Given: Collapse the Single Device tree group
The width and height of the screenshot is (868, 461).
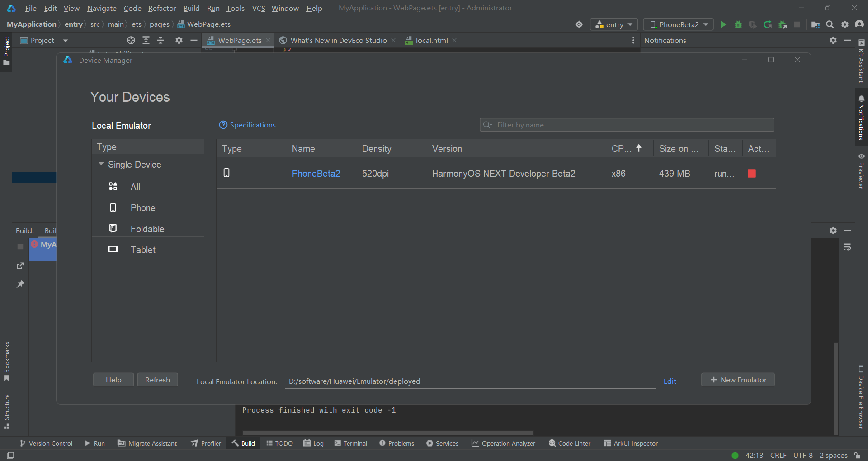Looking at the screenshot, I should [101, 164].
